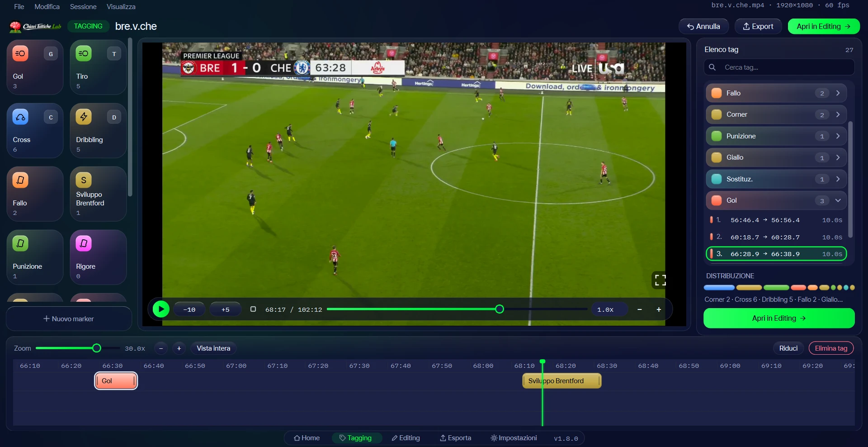Click the plus icon next to speed
868x447 pixels.
click(659, 309)
